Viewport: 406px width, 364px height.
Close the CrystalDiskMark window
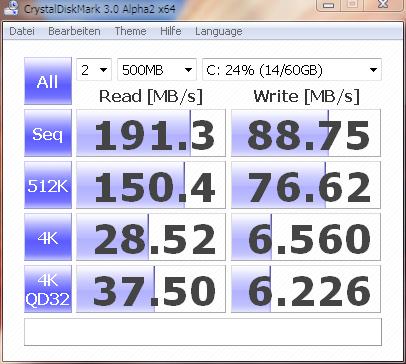coord(383,5)
